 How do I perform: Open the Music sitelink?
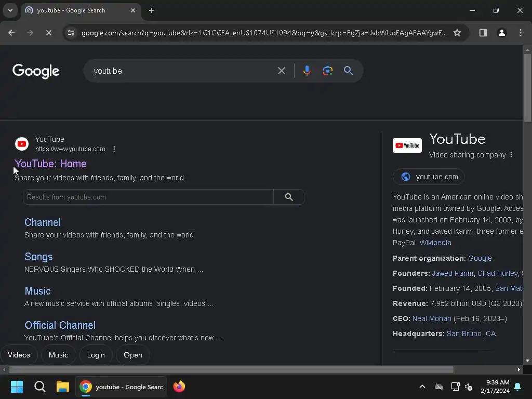(37, 291)
